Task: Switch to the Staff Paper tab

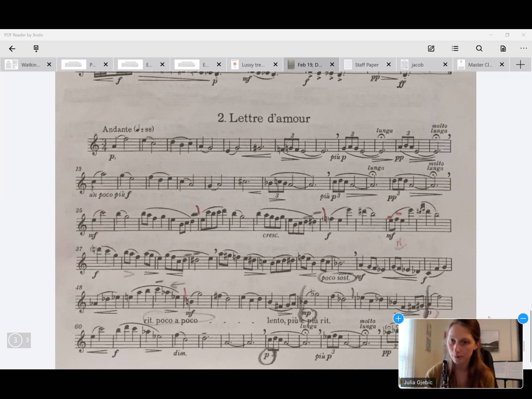Action: [367, 64]
